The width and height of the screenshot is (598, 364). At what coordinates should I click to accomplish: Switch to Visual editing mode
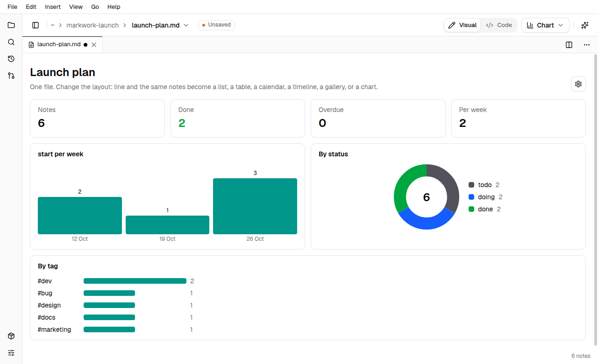click(463, 25)
